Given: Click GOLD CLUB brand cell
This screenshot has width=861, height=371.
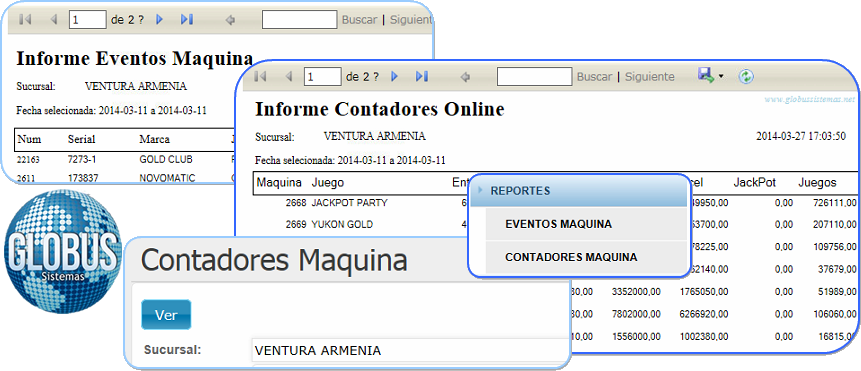Looking at the screenshot, I should tap(166, 160).
